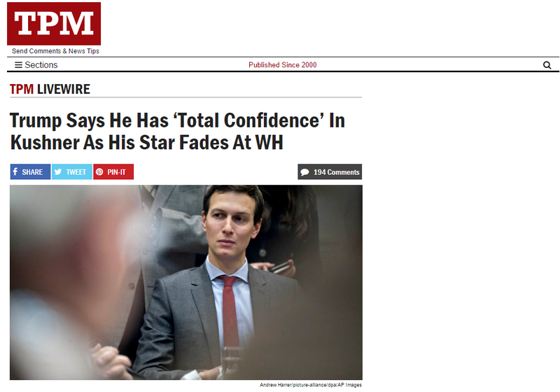Open Send Comments & News Tips link

coord(55,51)
